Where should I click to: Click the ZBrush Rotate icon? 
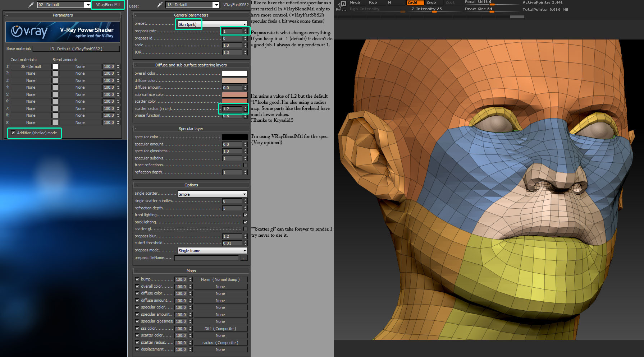341,6
